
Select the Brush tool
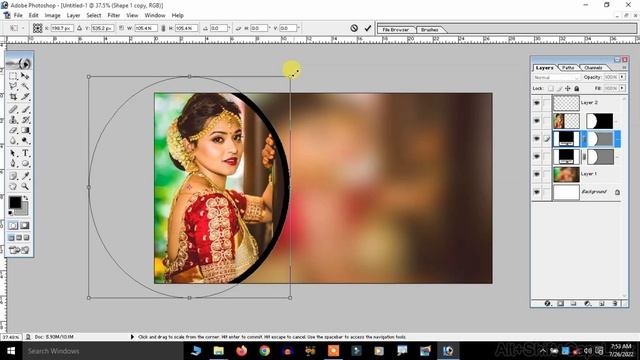pyautogui.click(x=25, y=109)
